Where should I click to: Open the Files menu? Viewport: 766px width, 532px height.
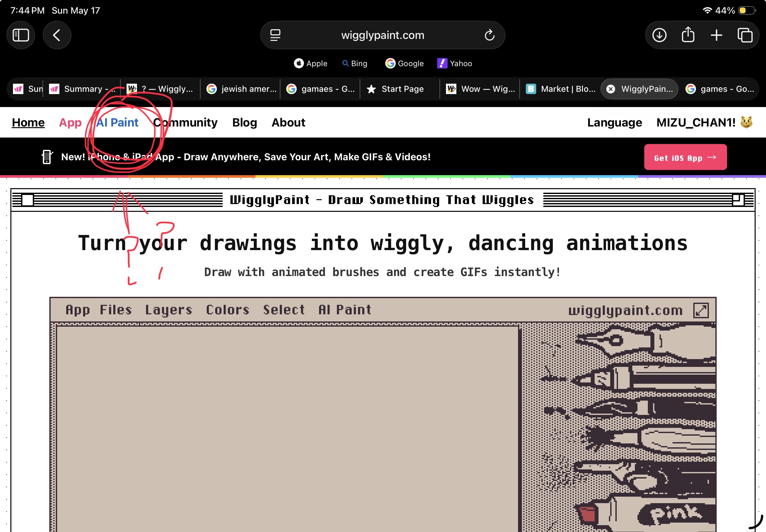(116, 310)
